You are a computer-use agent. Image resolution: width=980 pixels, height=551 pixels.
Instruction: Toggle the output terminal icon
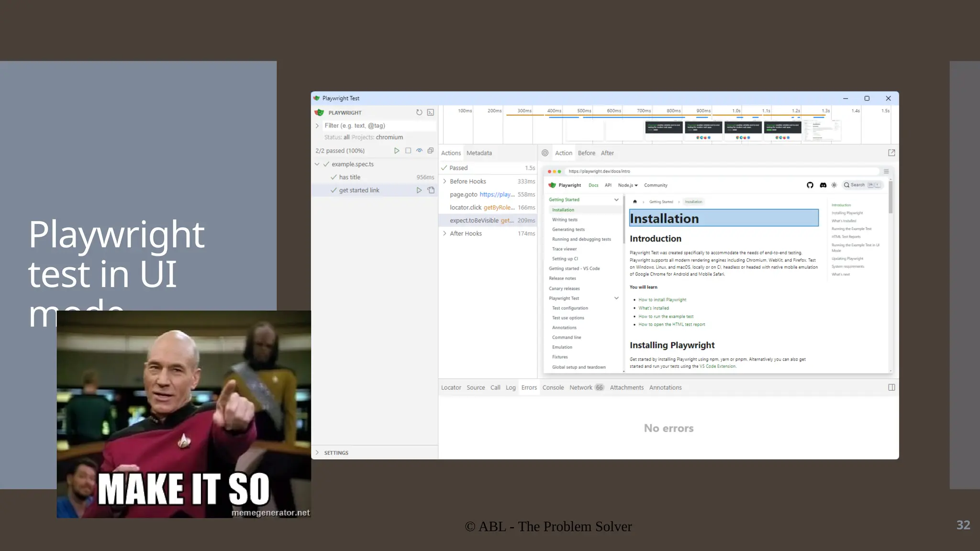(431, 112)
